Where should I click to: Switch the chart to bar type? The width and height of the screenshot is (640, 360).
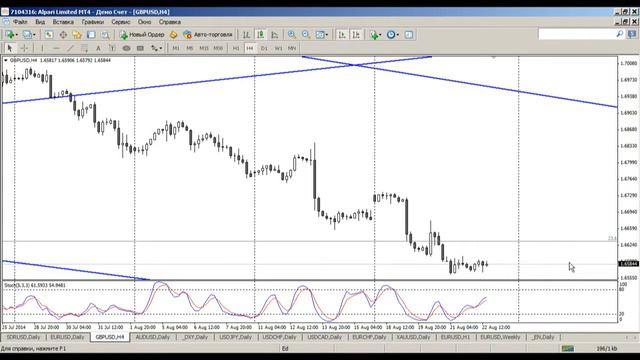coord(247,35)
